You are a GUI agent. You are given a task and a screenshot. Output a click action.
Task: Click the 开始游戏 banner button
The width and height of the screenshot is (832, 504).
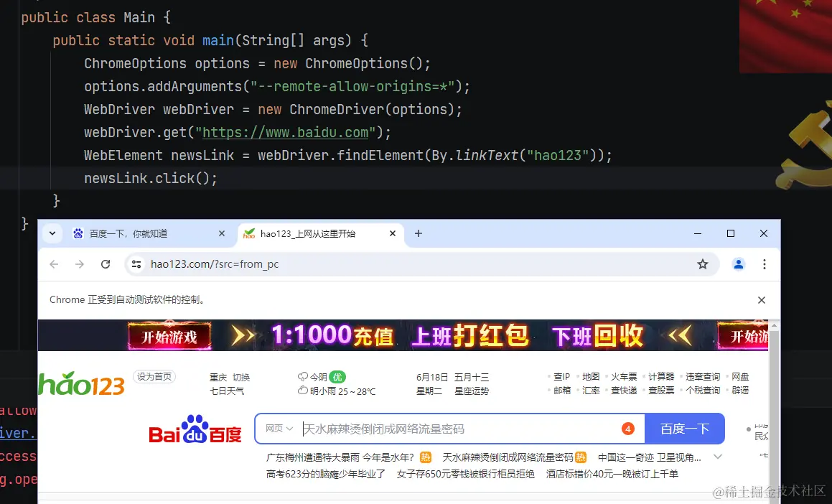(x=169, y=337)
